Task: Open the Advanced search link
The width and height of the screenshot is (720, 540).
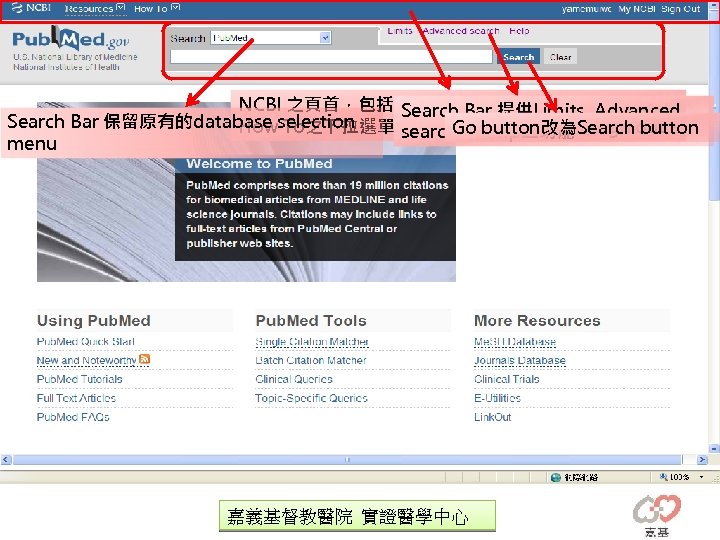Action: (461, 31)
